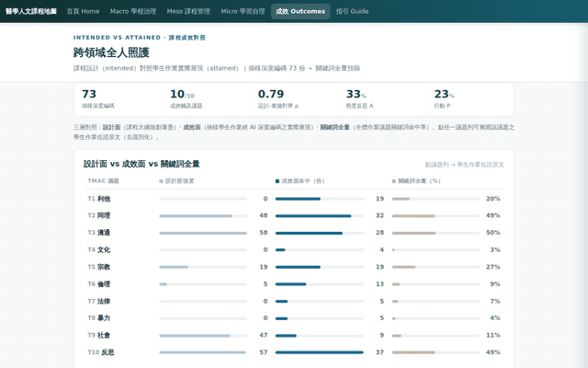
Task: Click the 設計面 bar in the T2 row
Action: [x=196, y=216]
